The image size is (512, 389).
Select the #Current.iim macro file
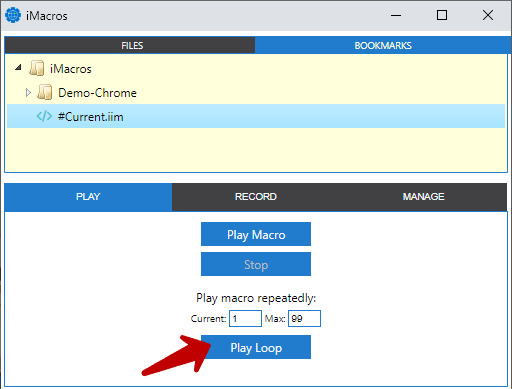[256, 116]
